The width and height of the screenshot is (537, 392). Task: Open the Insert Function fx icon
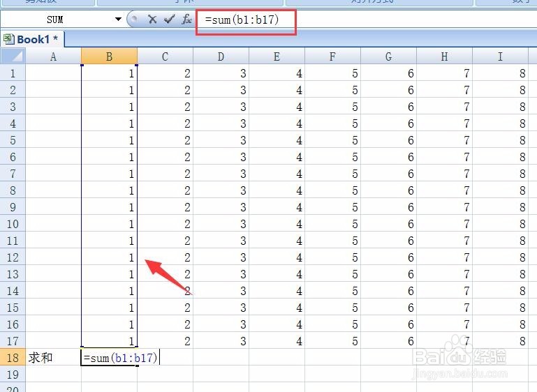coord(186,20)
